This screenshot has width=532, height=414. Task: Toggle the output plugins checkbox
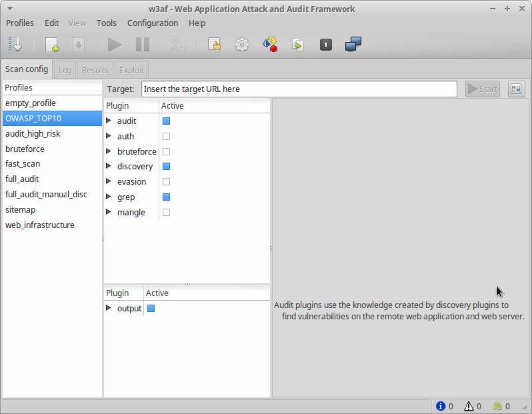[151, 308]
